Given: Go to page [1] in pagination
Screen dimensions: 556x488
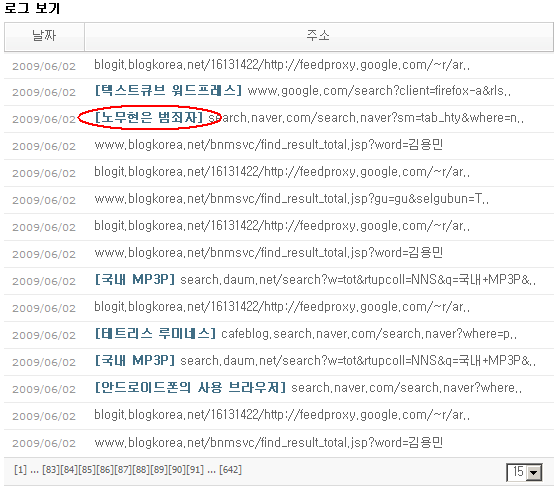Looking at the screenshot, I should click(x=20, y=470).
